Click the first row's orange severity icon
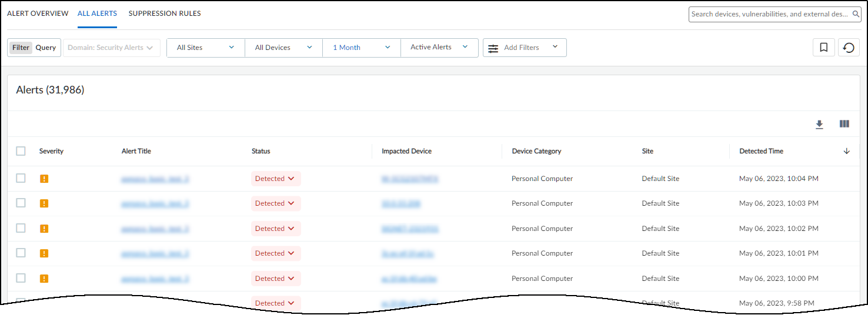This screenshot has width=868, height=315. pos(44,179)
